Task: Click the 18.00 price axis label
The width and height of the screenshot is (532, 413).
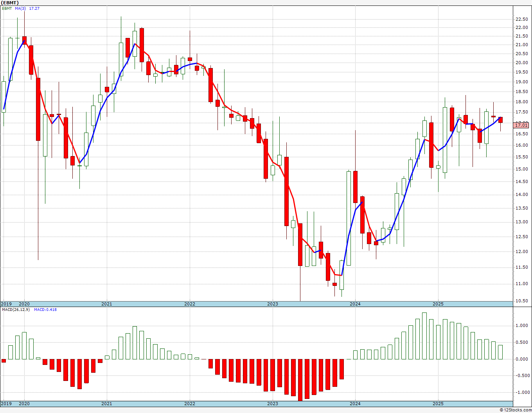Action: click(x=521, y=102)
